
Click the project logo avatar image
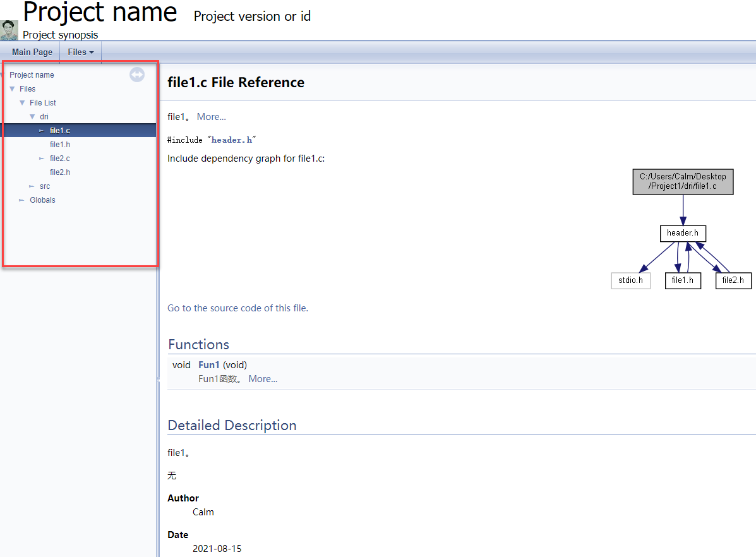click(9, 30)
